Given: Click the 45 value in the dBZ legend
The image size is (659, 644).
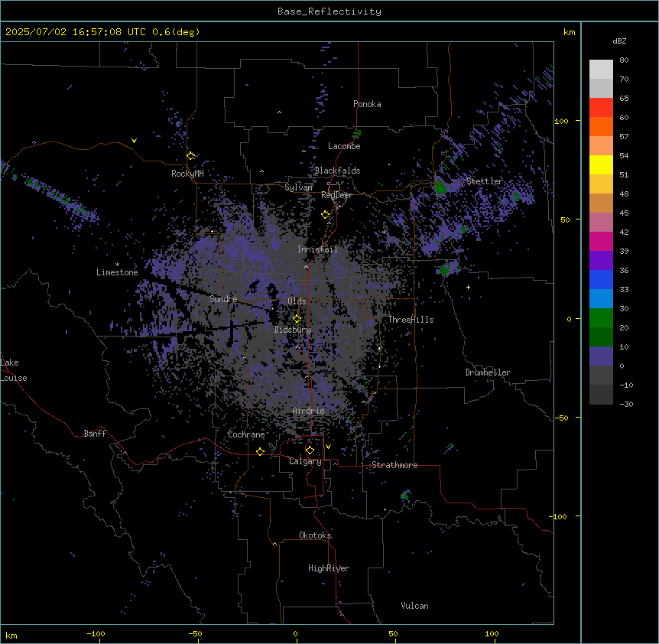Looking at the screenshot, I should (x=624, y=213).
